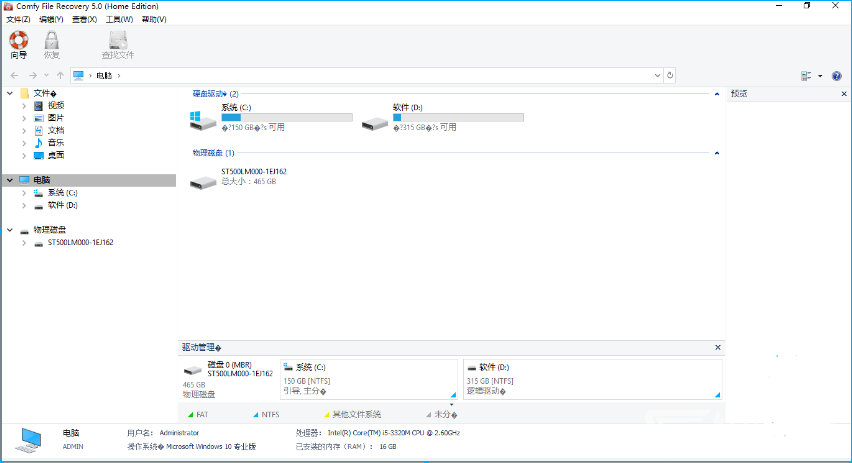Open the Edit (Y) menu

point(51,20)
